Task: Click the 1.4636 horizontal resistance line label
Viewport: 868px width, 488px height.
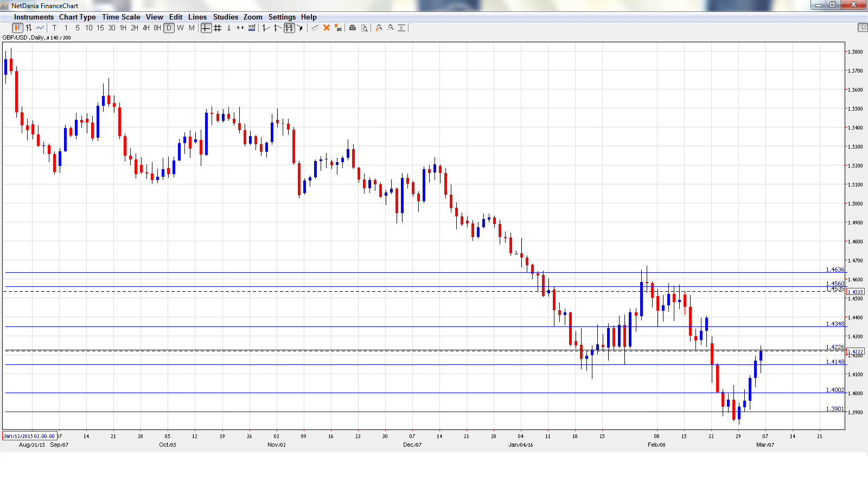Action: click(x=835, y=269)
